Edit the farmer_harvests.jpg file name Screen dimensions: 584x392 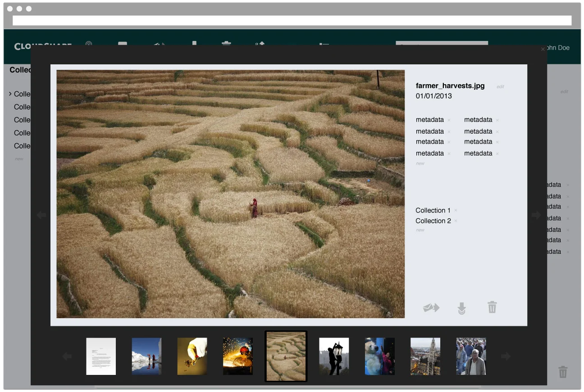coord(500,86)
